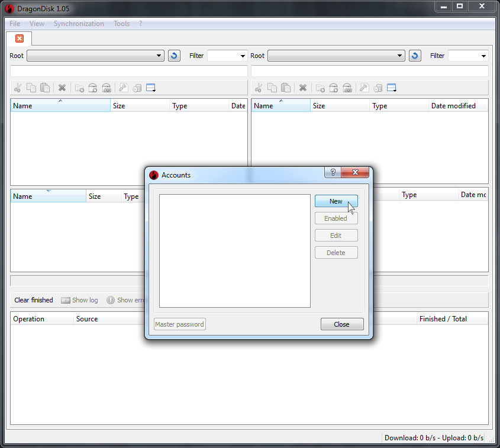Screen dimensions: 500x448
Task: Click the Paste icon in the right panel toolbar
Action: (x=286, y=88)
